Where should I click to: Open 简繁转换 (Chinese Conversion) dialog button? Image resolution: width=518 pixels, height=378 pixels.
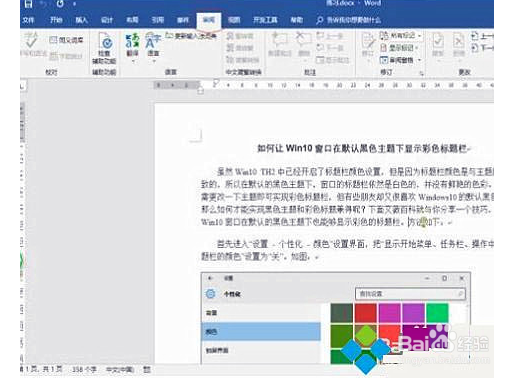[x=243, y=60]
